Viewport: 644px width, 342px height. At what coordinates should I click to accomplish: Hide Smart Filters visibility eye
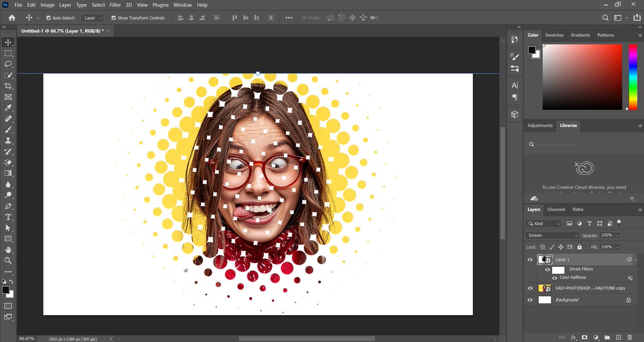[547, 270]
